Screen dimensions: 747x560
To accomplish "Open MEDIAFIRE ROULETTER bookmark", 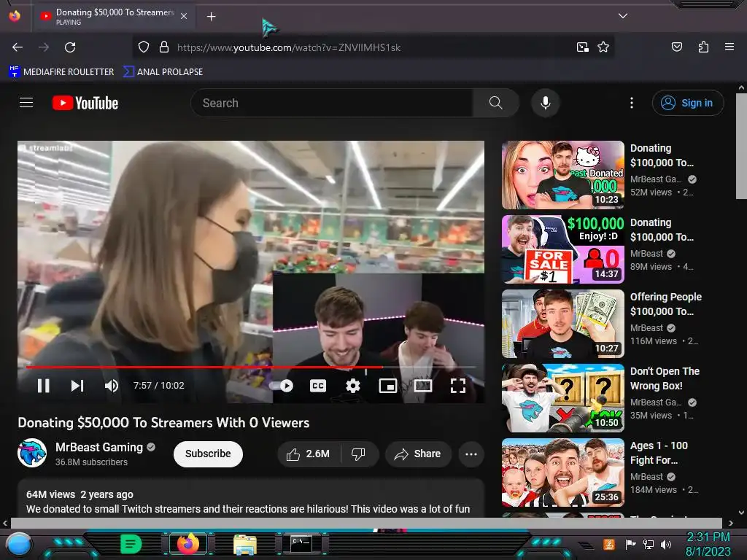I will (x=61, y=72).
